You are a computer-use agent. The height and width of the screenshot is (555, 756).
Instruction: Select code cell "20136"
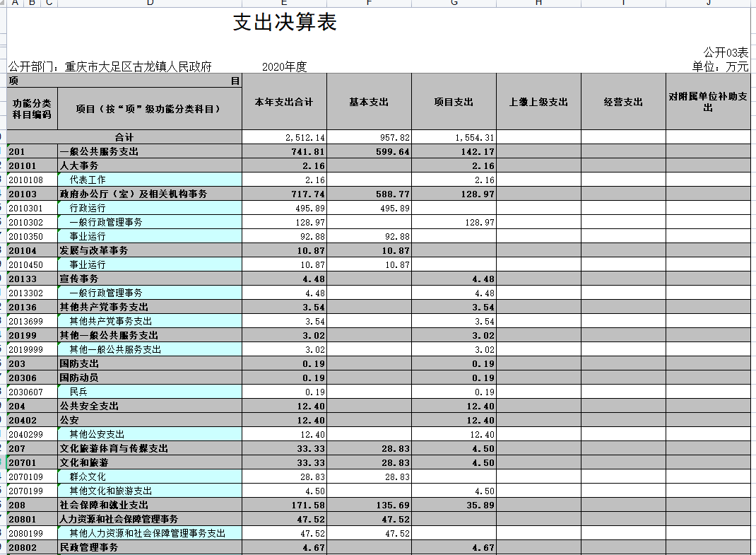pyautogui.click(x=32, y=307)
